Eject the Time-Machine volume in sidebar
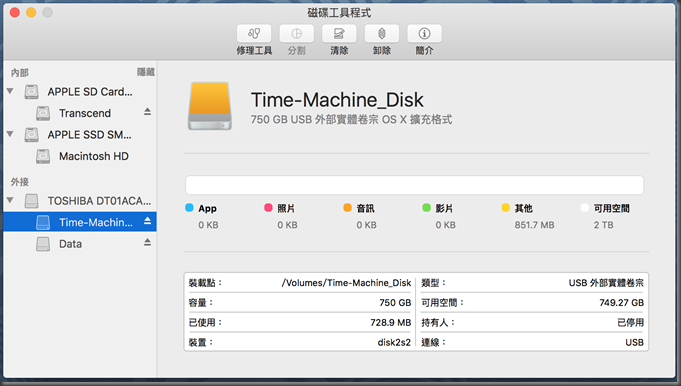The image size is (681, 386). (x=148, y=221)
